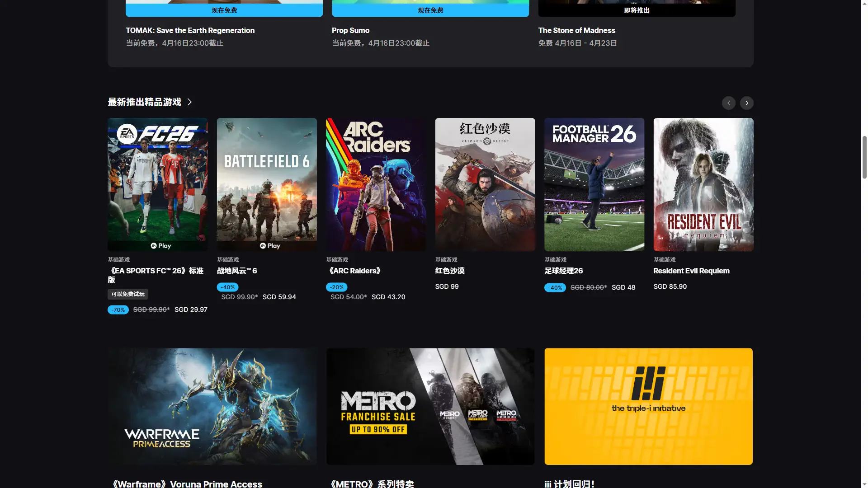Click the -40% badge under 足球经理26
The height and width of the screenshot is (488, 868).
point(555,288)
